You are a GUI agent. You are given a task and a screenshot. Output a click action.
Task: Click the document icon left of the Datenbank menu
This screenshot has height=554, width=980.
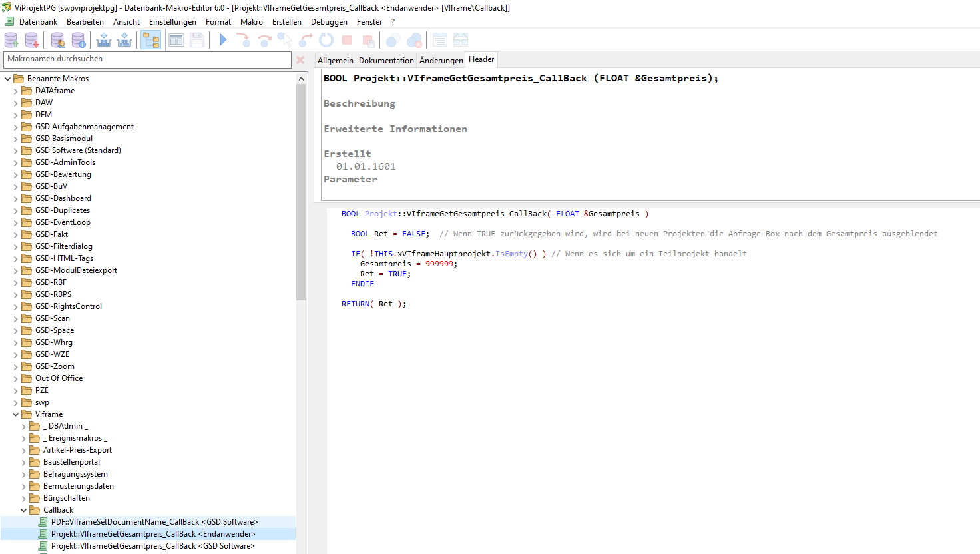[x=9, y=21]
